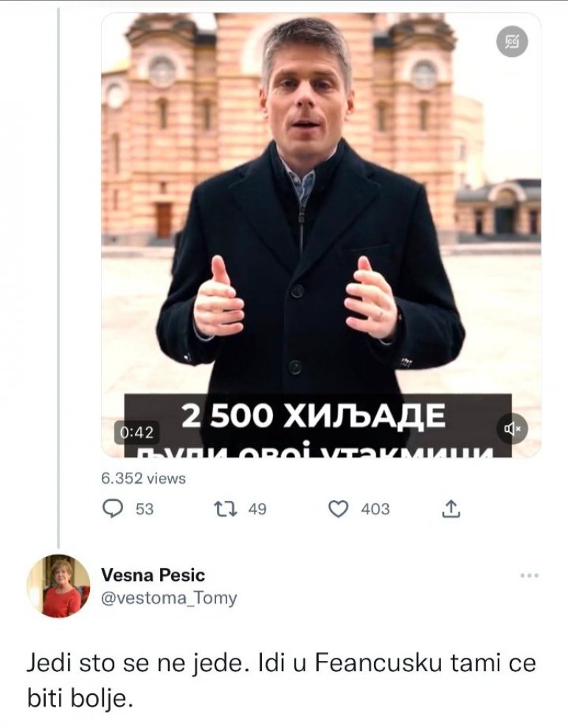Toggle closed captions on the video

[511, 42]
